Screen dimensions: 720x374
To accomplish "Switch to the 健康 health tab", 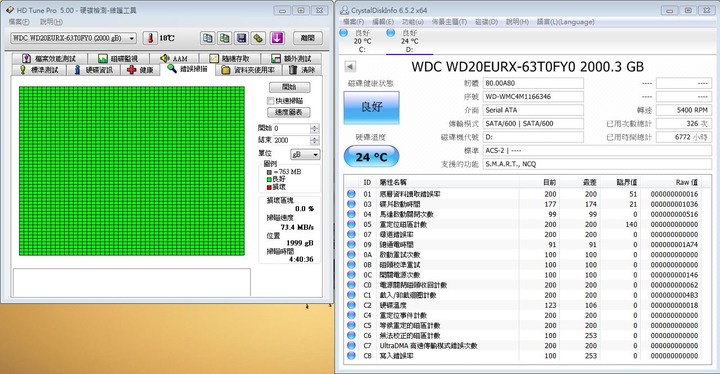I will point(141,70).
